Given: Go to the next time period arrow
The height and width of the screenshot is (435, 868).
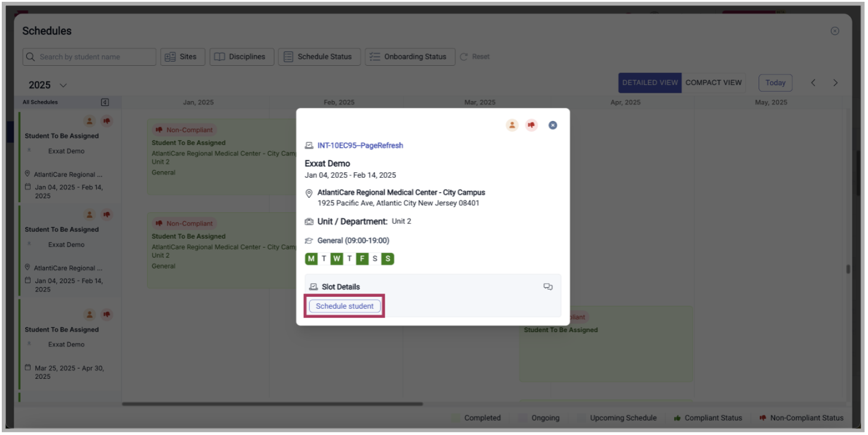Looking at the screenshot, I should coord(835,83).
